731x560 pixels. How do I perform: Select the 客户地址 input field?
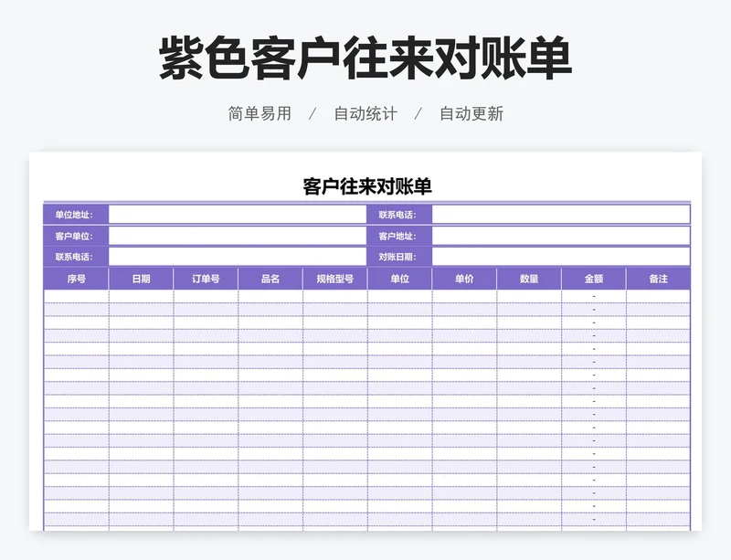tap(560, 236)
